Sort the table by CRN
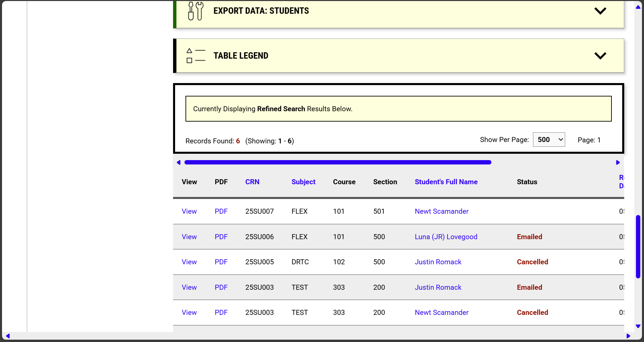This screenshot has width=644, height=342. click(252, 182)
